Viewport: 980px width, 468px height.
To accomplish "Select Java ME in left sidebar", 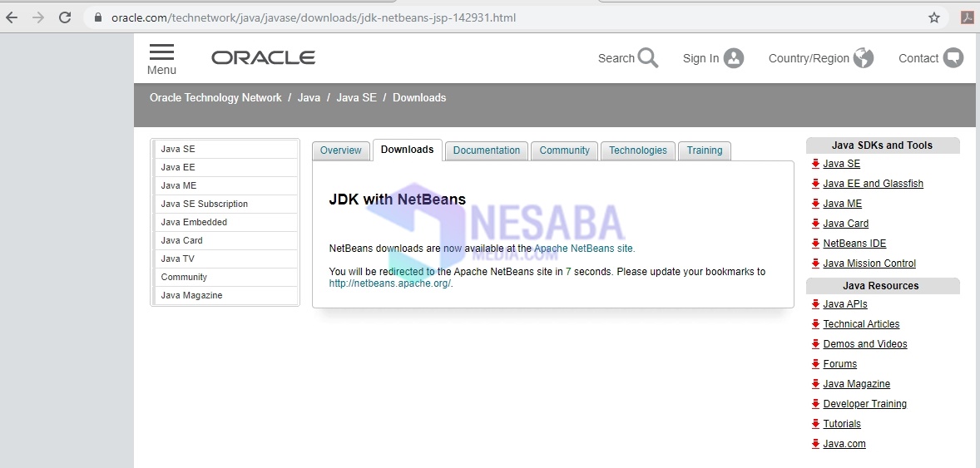I will click(226, 185).
